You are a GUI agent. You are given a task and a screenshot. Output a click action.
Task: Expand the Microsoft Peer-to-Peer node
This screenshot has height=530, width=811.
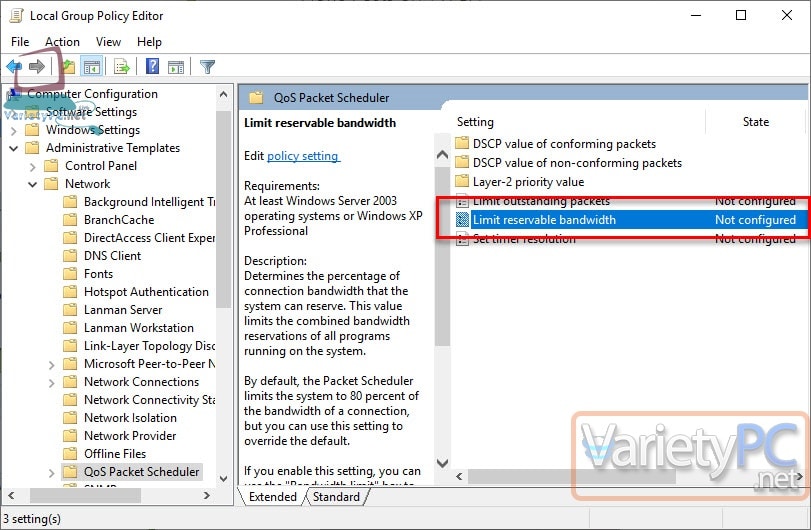pos(51,365)
